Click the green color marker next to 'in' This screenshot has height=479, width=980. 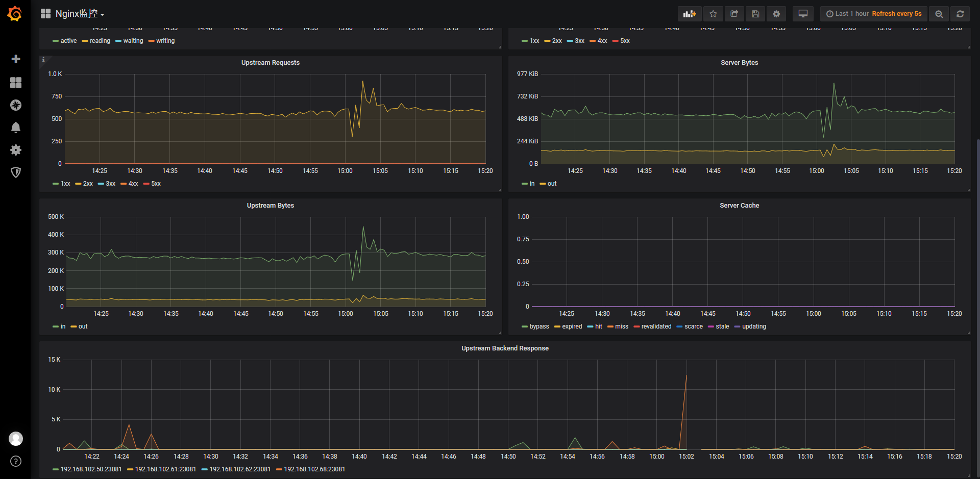click(525, 184)
